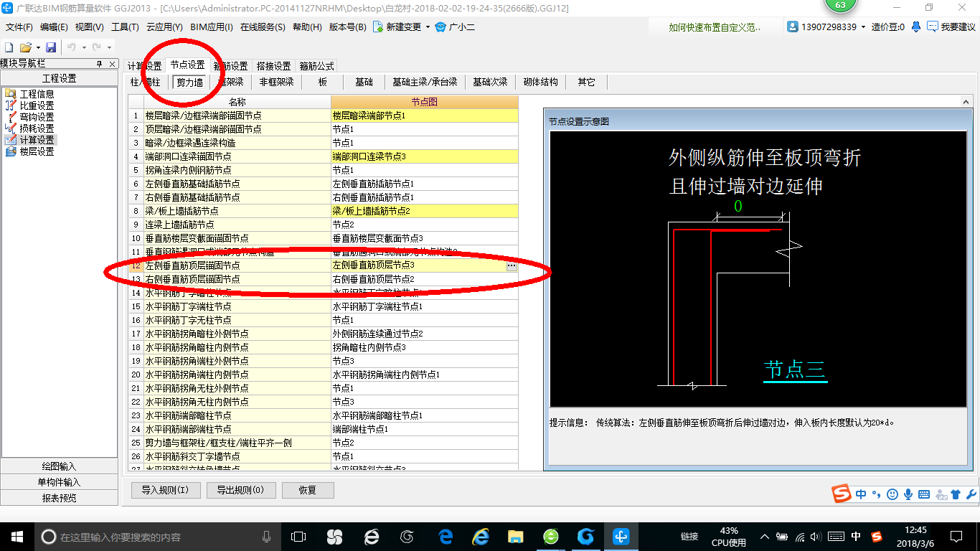Click the 导出规则(O) button
The height and width of the screenshot is (551, 980).
click(x=240, y=490)
